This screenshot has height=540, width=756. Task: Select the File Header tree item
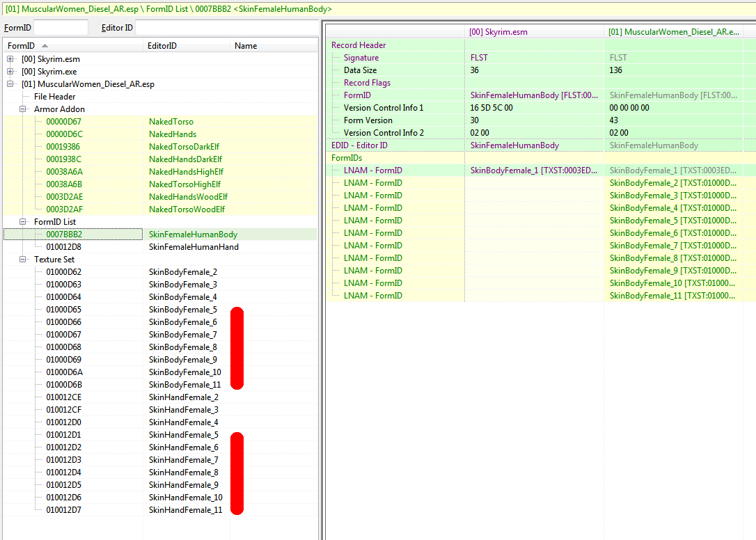(55, 97)
